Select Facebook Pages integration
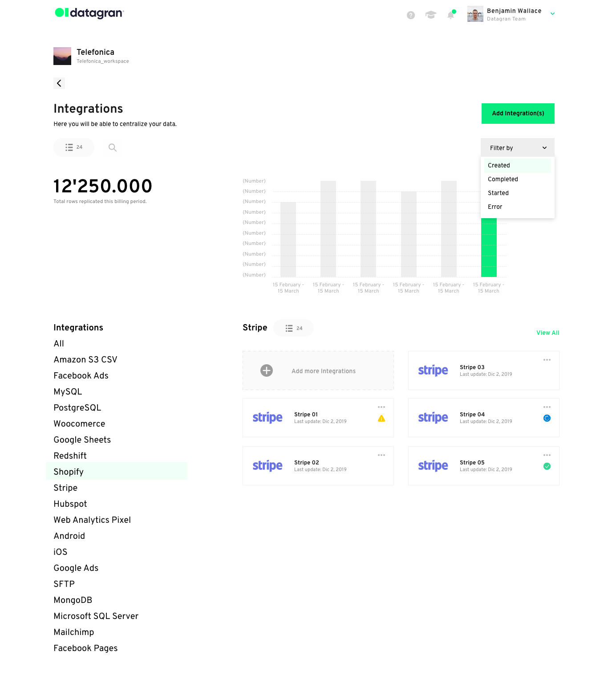The height and width of the screenshot is (700, 608). [x=85, y=648]
